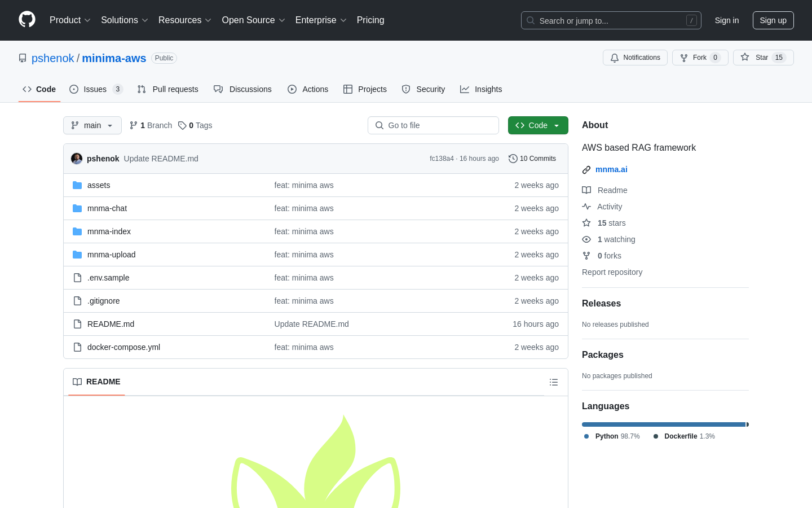
Task: Click the docker-compose.yml file icon
Action: click(77, 347)
